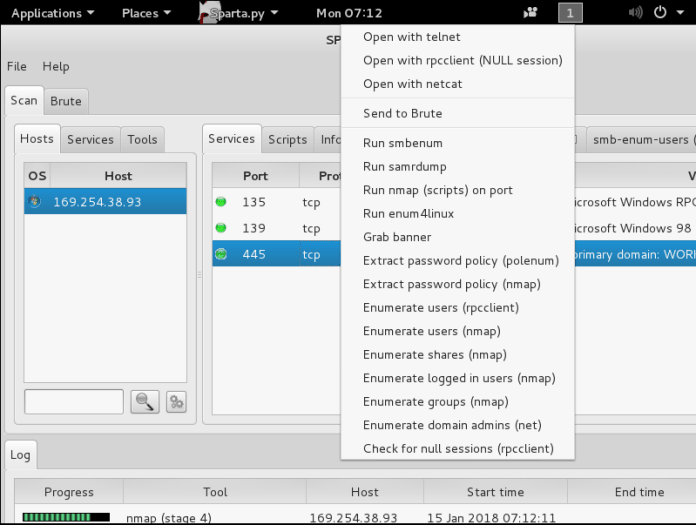Click the OS icon next to 169.254.38.93
The width and height of the screenshot is (696, 525).
(36, 201)
